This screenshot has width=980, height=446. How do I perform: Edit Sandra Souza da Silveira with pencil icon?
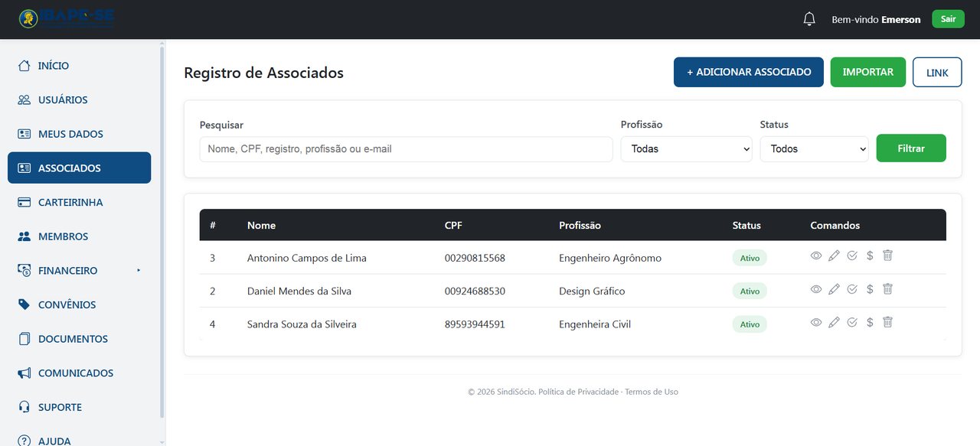coord(834,323)
